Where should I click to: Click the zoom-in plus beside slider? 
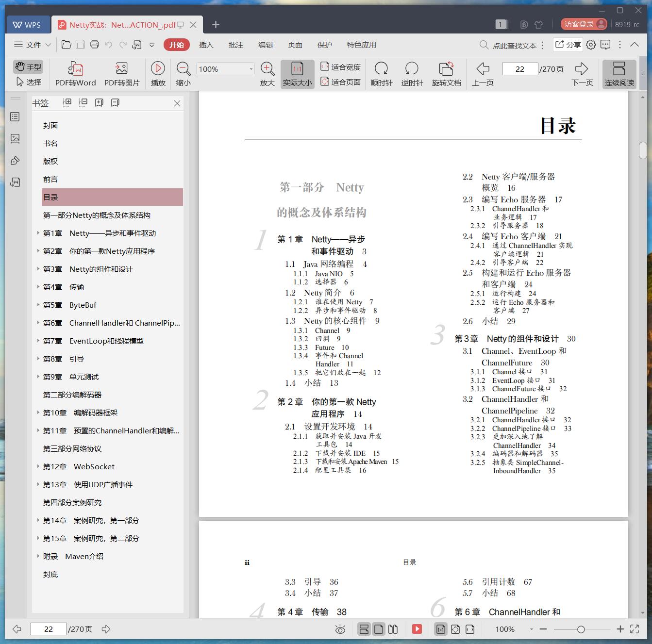click(x=620, y=629)
